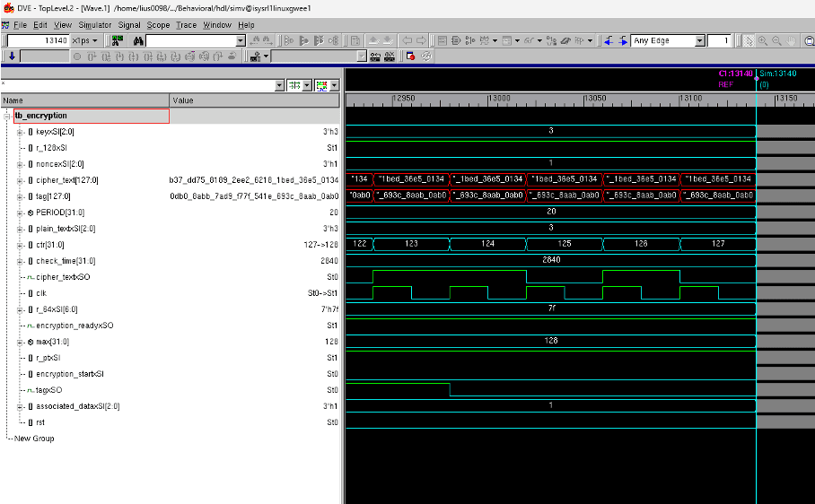Image resolution: width=815 pixels, height=504 pixels.
Task: Open the Trace menu
Action: click(x=186, y=25)
